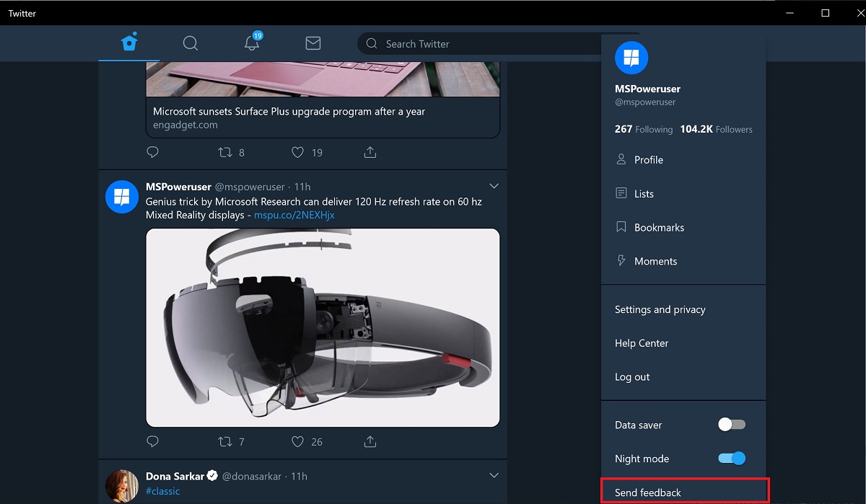The image size is (866, 504).
Task: Expand options for Dona Sarkar tweet
Action: pos(494,475)
